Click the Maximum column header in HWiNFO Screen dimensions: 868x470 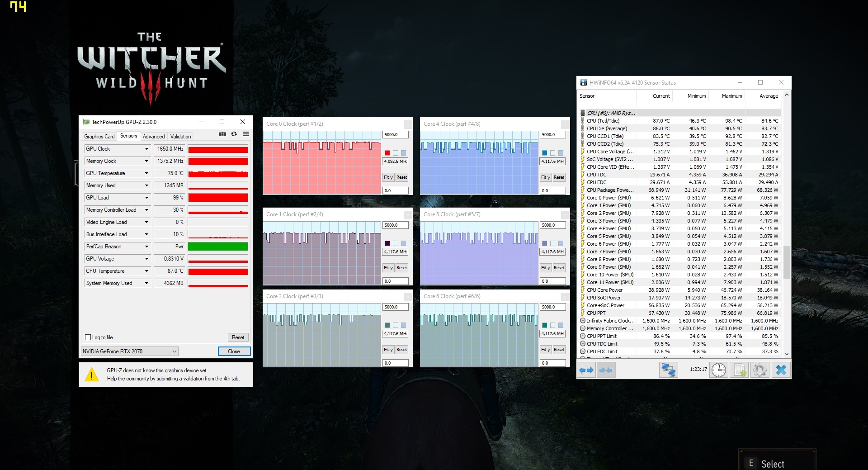click(727, 96)
